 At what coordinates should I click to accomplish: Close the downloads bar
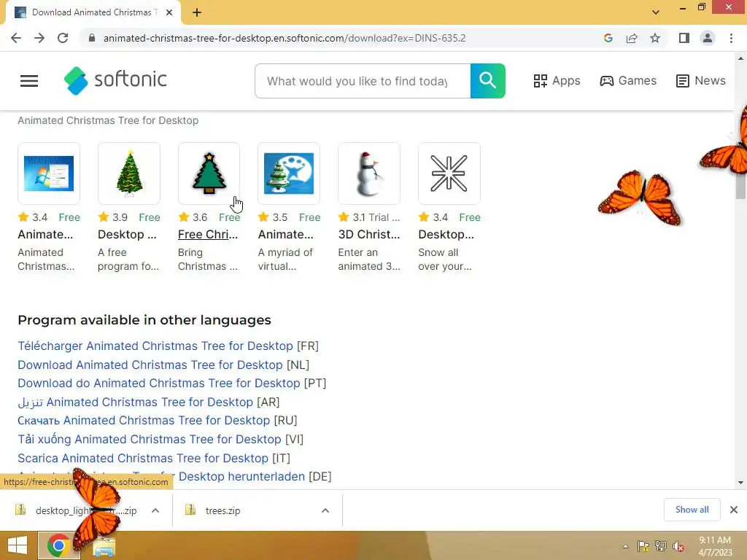tap(734, 510)
